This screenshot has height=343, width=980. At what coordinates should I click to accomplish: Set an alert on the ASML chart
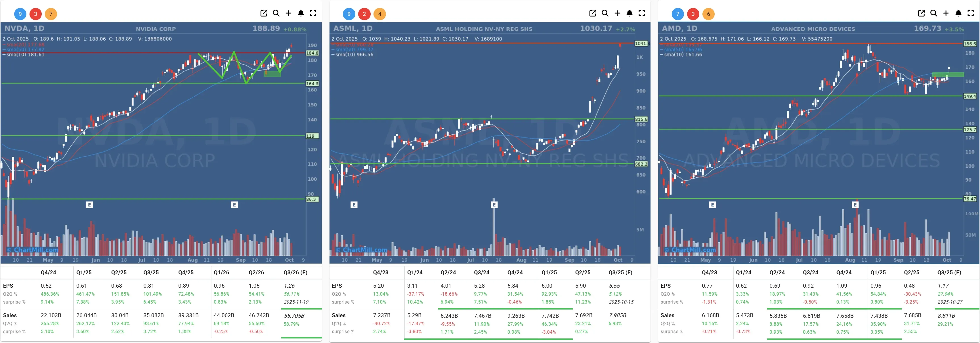629,13
